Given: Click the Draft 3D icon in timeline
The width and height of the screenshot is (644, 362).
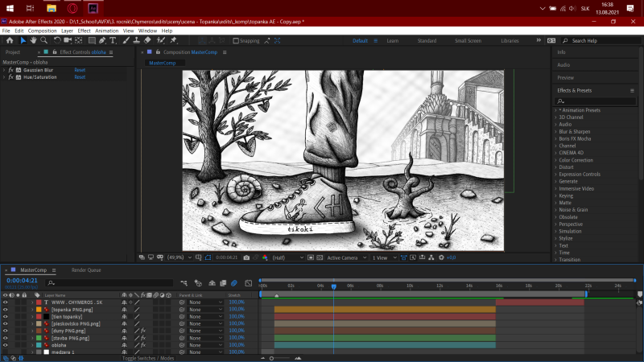Looking at the screenshot, I should click(x=198, y=283).
